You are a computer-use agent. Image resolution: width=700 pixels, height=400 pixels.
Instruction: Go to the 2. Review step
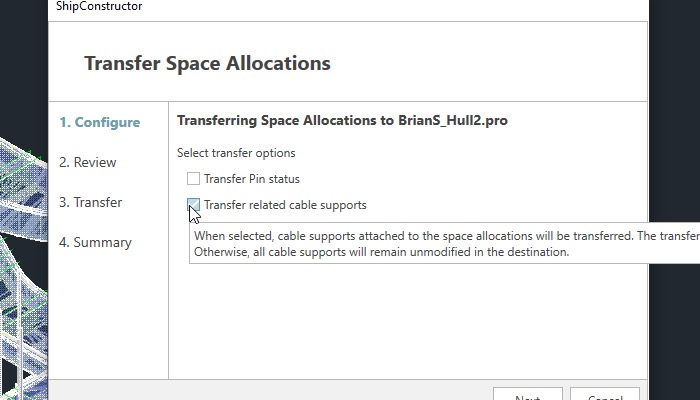(88, 162)
